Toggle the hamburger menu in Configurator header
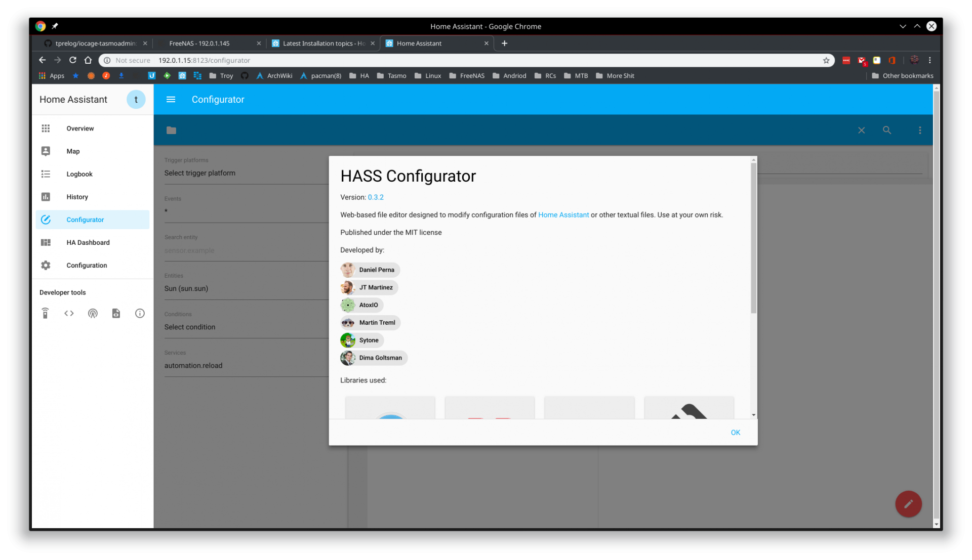 (x=171, y=100)
